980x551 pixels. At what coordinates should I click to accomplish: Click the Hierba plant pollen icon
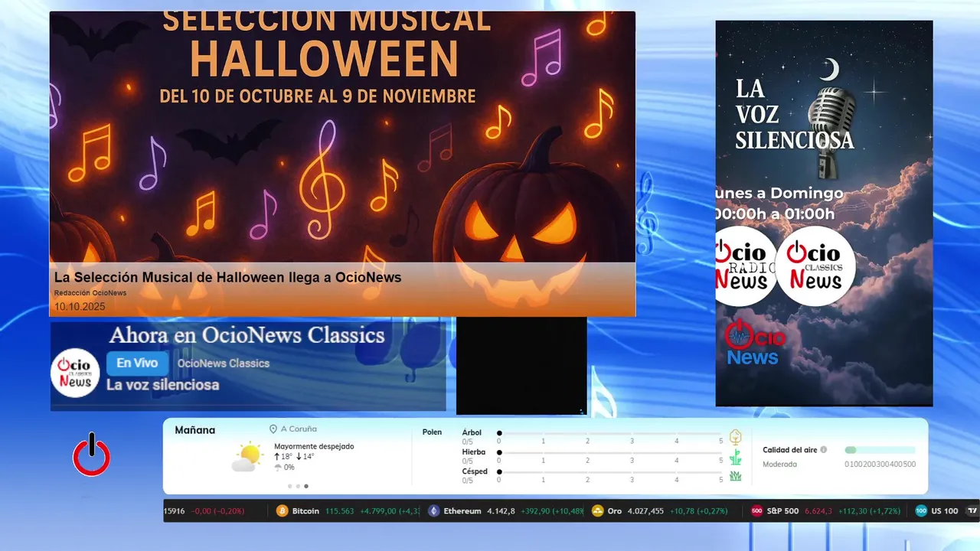(735, 458)
